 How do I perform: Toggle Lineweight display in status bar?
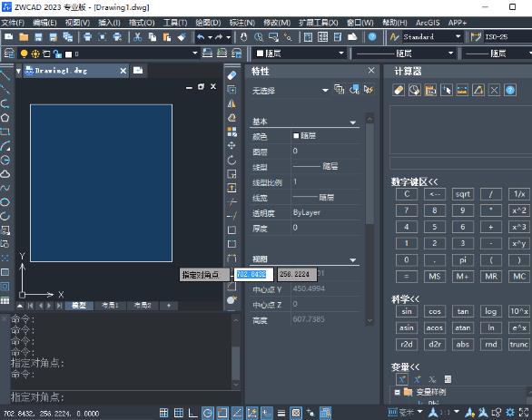(281, 413)
